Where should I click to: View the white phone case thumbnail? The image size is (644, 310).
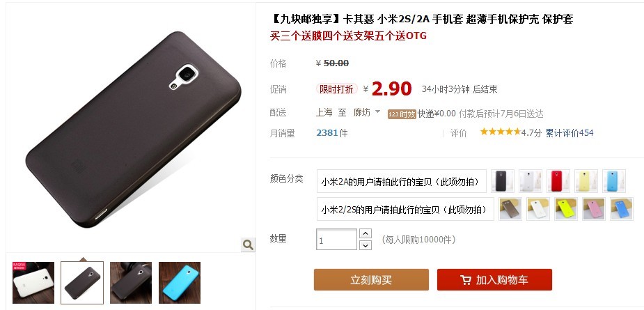[33, 282]
